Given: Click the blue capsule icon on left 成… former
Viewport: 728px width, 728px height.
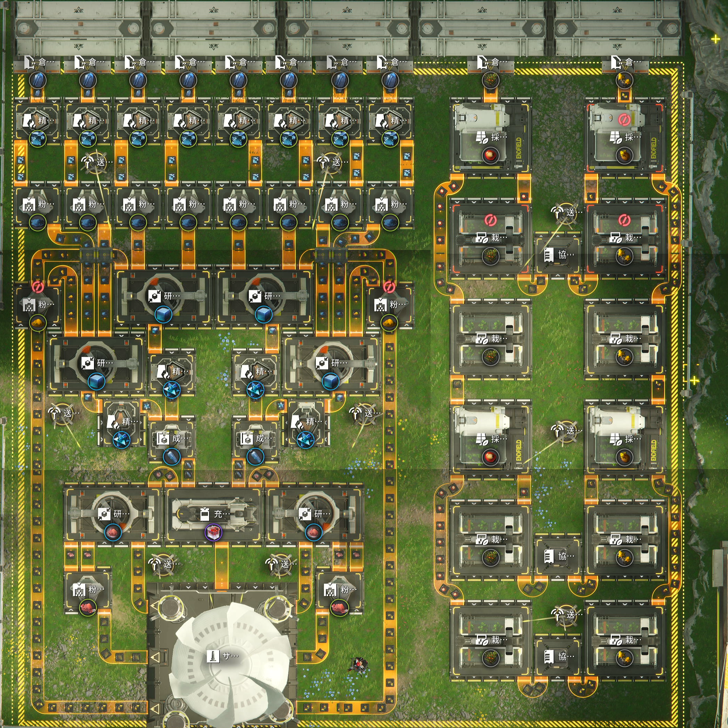Looking at the screenshot, I should (172, 457).
